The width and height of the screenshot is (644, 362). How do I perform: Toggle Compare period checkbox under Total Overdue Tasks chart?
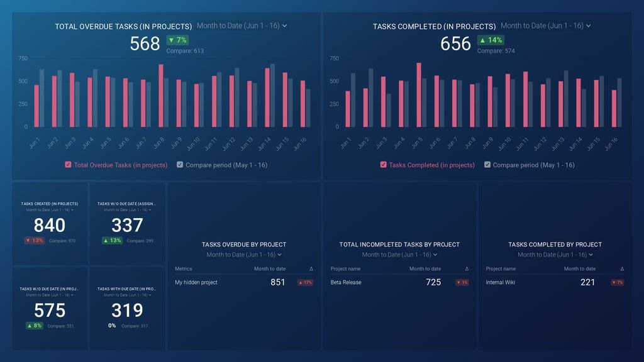(180, 165)
